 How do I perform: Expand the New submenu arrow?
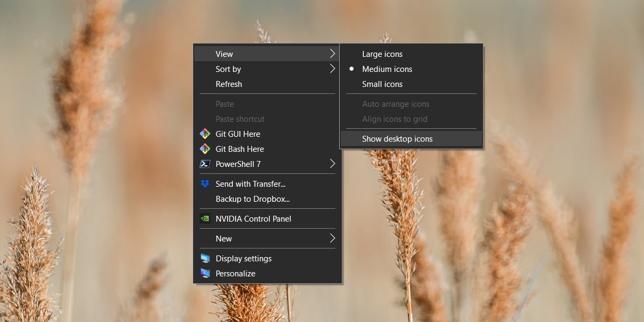pos(333,239)
